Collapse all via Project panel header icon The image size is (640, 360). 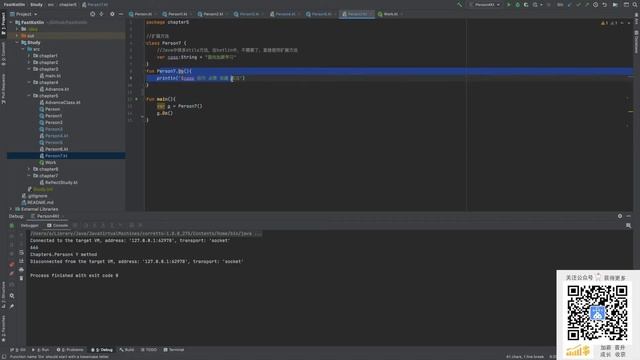tap(102, 14)
